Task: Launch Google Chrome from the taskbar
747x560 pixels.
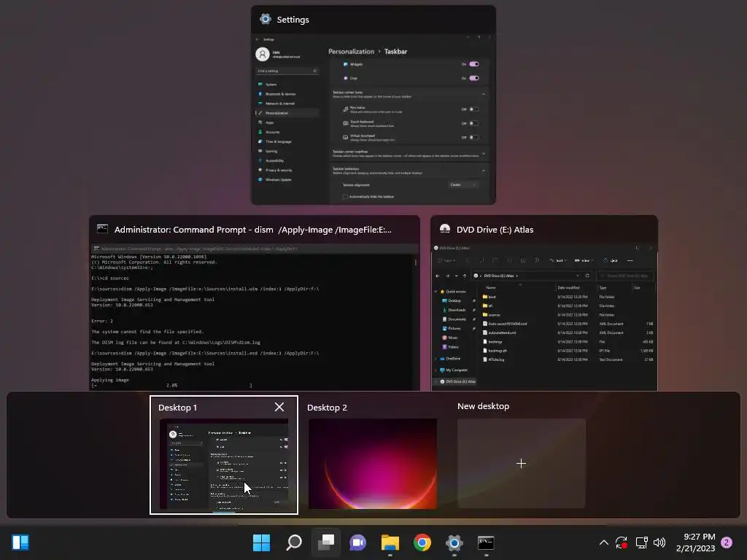Action: (x=422, y=542)
